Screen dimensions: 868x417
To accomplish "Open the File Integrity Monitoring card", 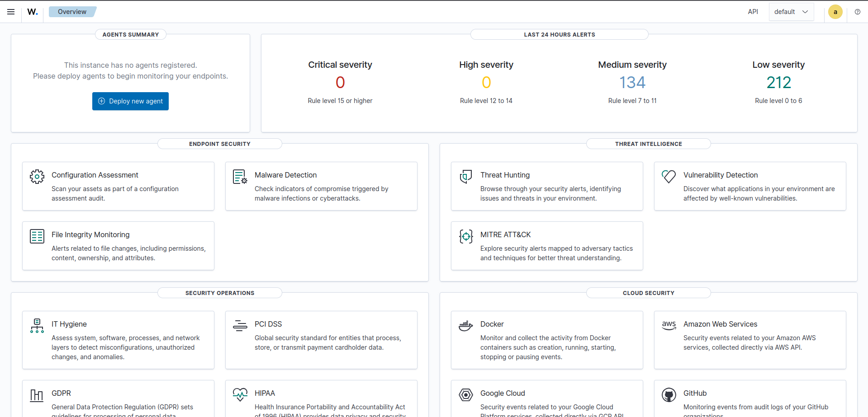I will tap(118, 246).
